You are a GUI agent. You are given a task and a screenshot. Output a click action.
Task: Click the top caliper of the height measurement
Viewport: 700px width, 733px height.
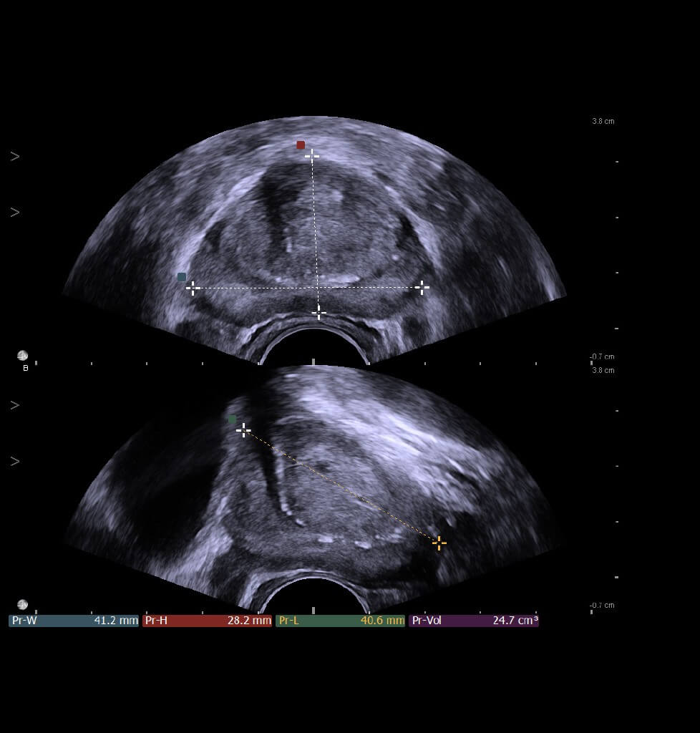(x=312, y=155)
